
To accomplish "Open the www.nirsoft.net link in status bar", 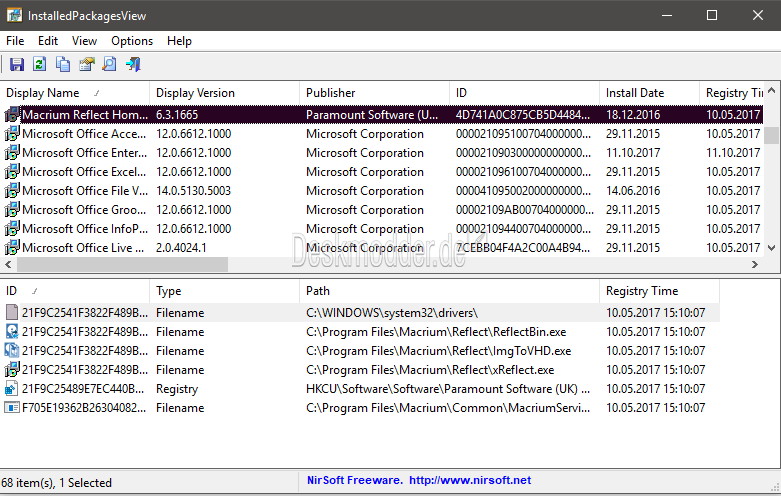I will (470, 480).
